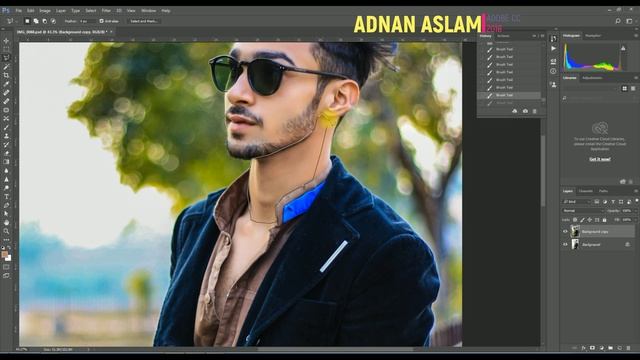Switch Libraries to list view
Image resolution: width=640 pixels, height=360 pixels.
click(633, 89)
